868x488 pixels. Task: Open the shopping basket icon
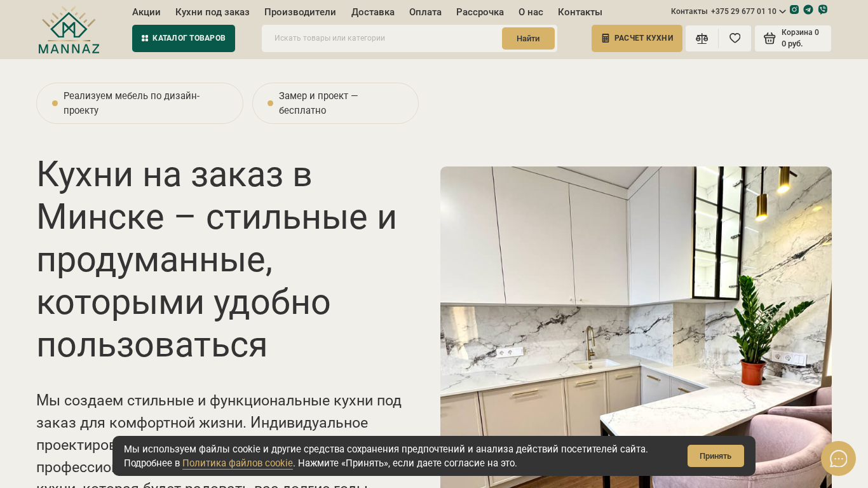click(770, 38)
